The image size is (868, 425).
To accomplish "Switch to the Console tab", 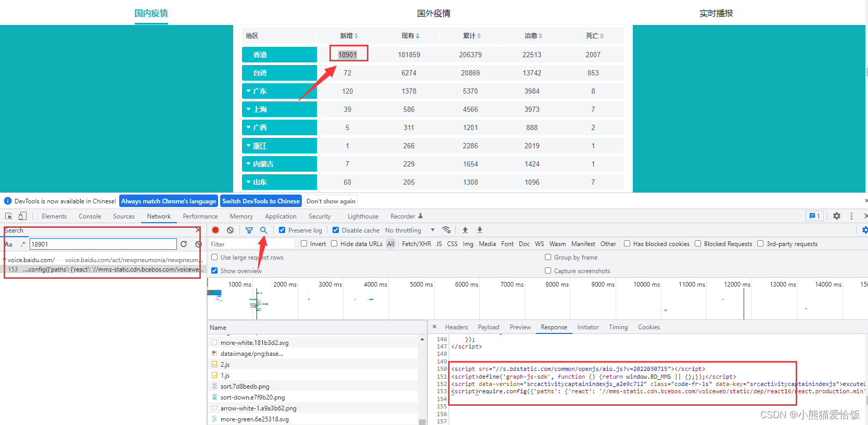I will click(x=90, y=216).
